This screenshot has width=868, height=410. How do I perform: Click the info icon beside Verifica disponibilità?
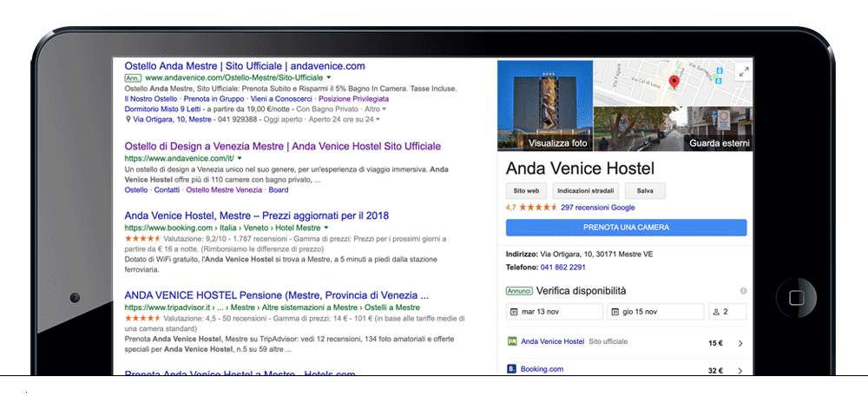coord(743,291)
